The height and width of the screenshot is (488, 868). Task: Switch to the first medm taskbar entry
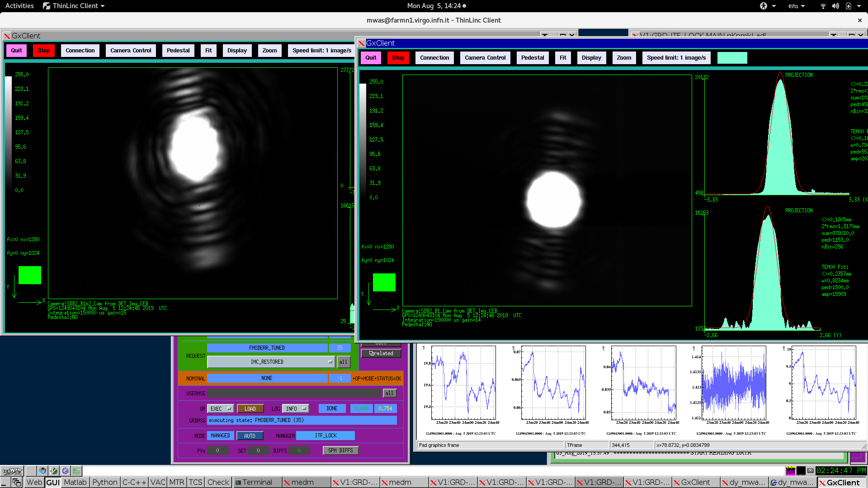(307, 483)
